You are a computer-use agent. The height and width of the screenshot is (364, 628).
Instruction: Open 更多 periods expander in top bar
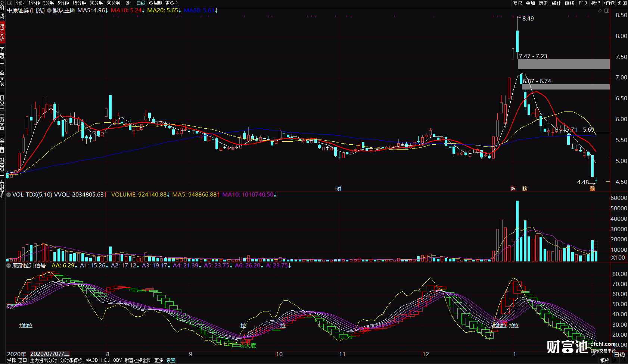point(171,3)
